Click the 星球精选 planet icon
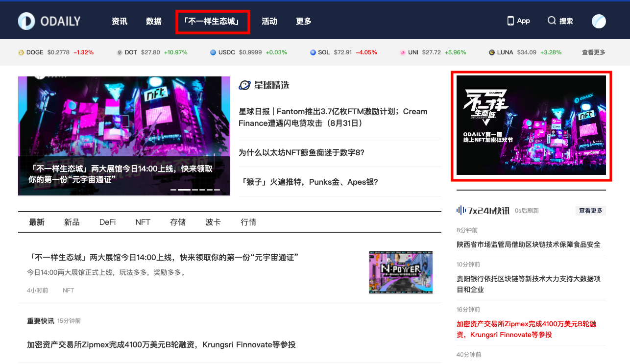This screenshot has width=630, height=364. 244,85
